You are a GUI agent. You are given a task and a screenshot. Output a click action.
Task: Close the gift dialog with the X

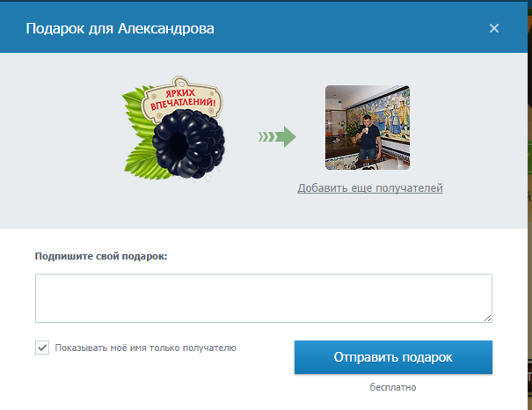[x=494, y=28]
